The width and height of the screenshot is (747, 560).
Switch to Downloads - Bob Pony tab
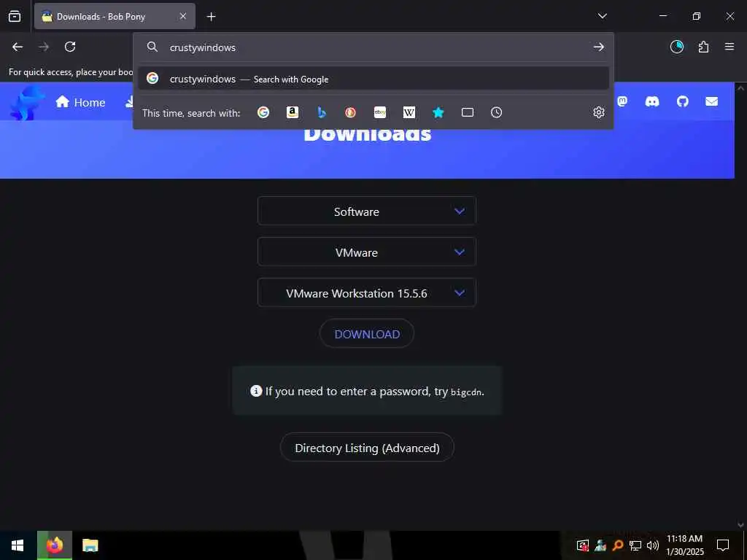click(x=115, y=16)
